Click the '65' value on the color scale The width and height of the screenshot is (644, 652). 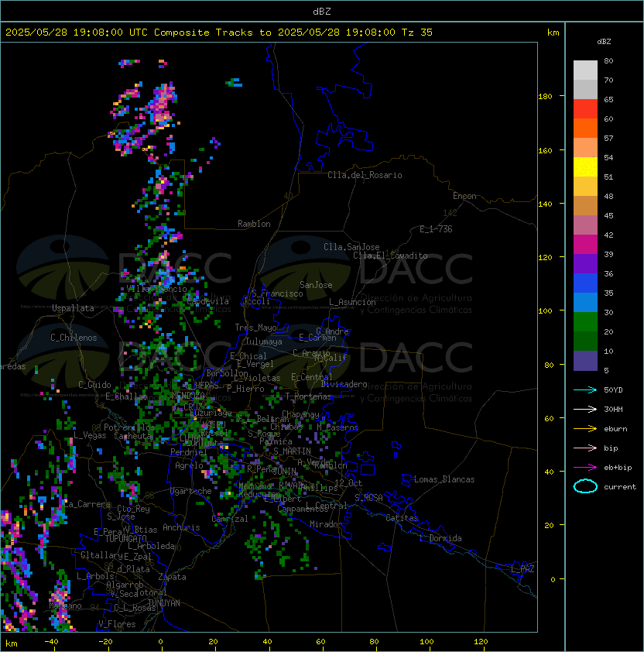pos(608,99)
